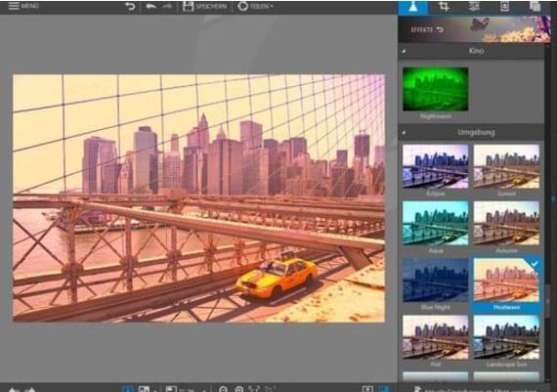
Task: Open the Teilen share dropdown
Action: tap(256, 6)
